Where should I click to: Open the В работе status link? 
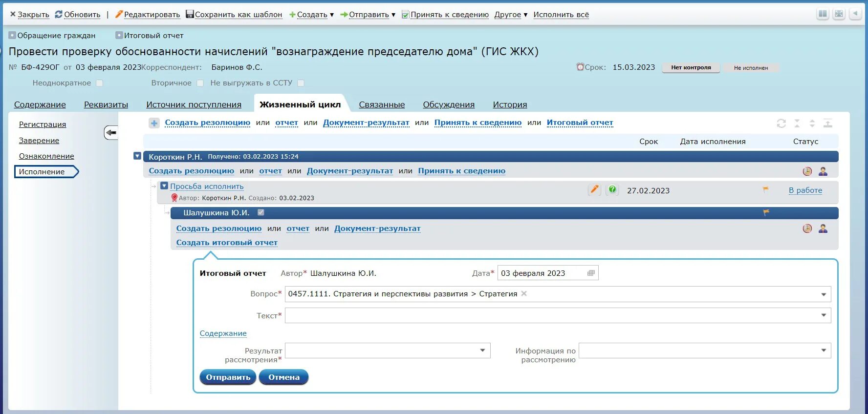click(805, 190)
